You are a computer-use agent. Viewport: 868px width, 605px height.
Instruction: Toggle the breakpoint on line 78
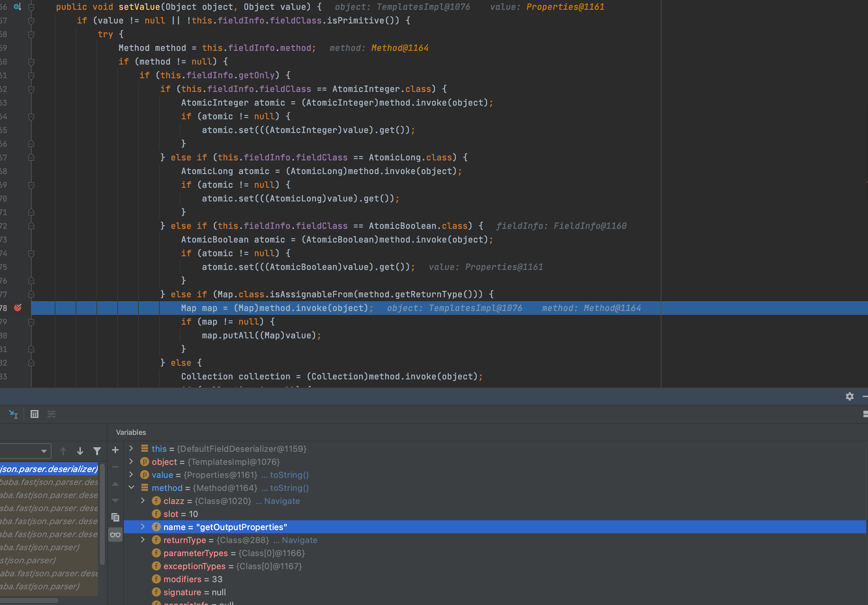18,308
